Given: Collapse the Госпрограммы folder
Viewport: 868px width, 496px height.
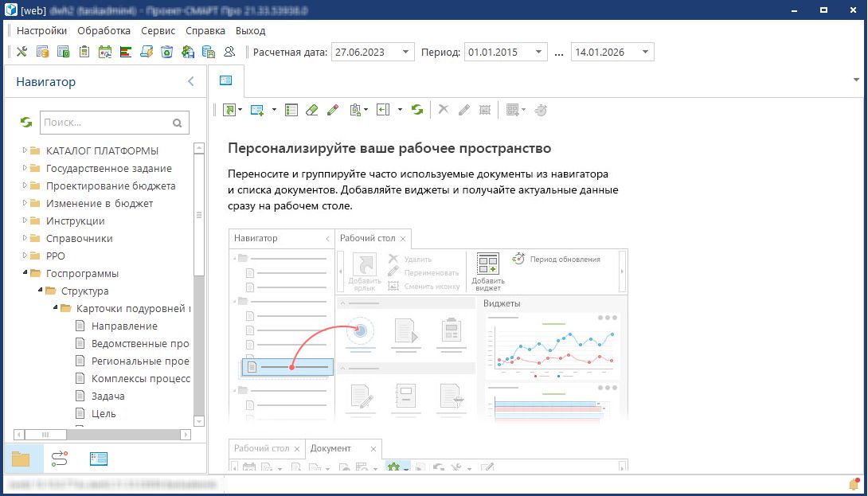Looking at the screenshot, I should [x=25, y=273].
